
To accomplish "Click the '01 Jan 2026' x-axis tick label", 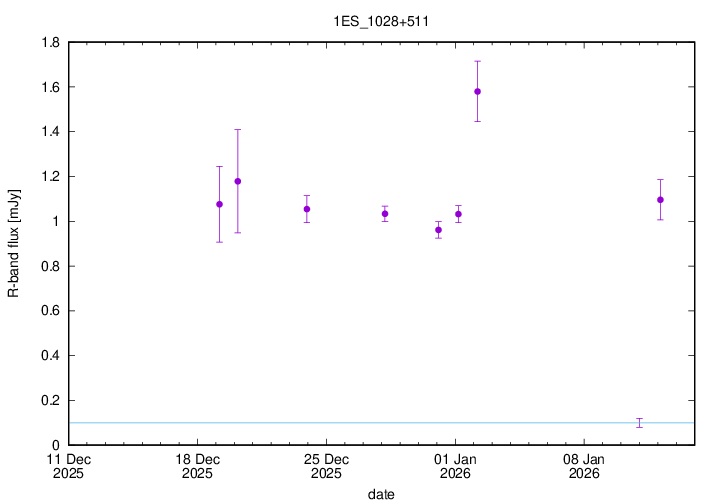I will [x=455, y=466].
